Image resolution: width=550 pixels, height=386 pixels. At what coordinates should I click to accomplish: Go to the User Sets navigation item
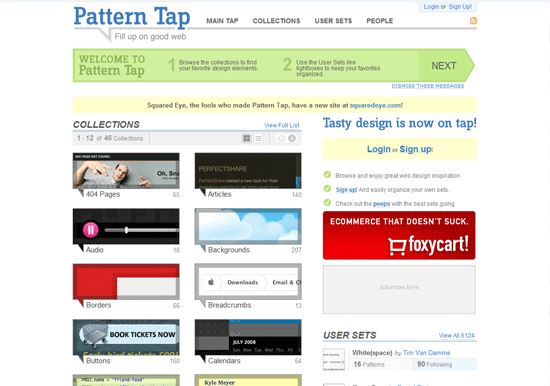[x=333, y=21]
